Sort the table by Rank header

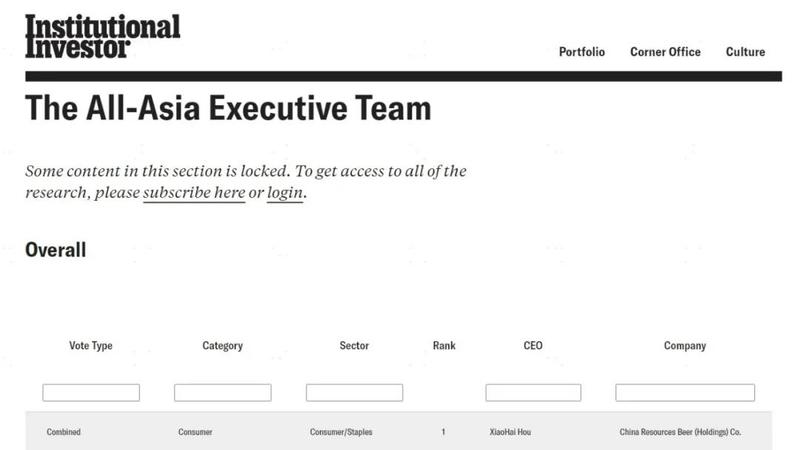coord(444,346)
